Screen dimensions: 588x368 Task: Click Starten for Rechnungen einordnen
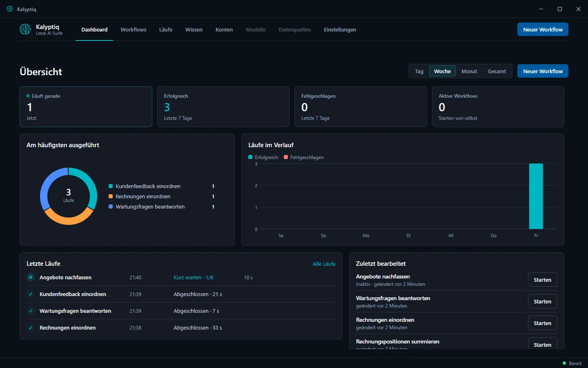point(542,323)
